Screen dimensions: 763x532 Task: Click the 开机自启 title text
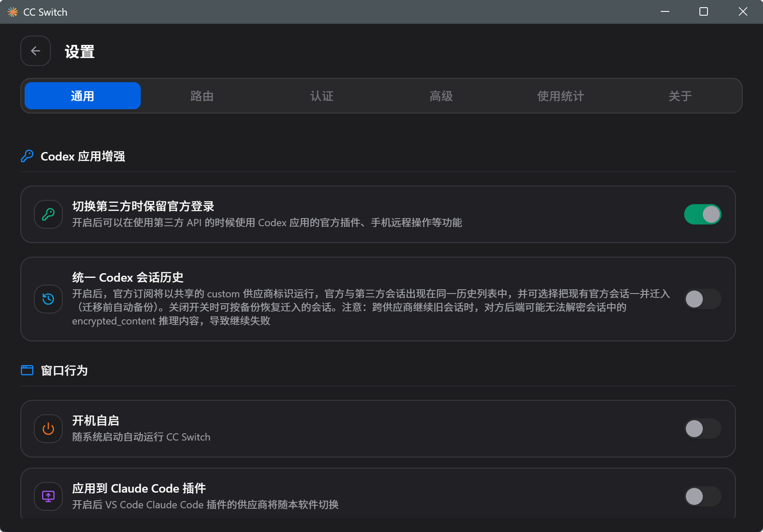pos(95,421)
